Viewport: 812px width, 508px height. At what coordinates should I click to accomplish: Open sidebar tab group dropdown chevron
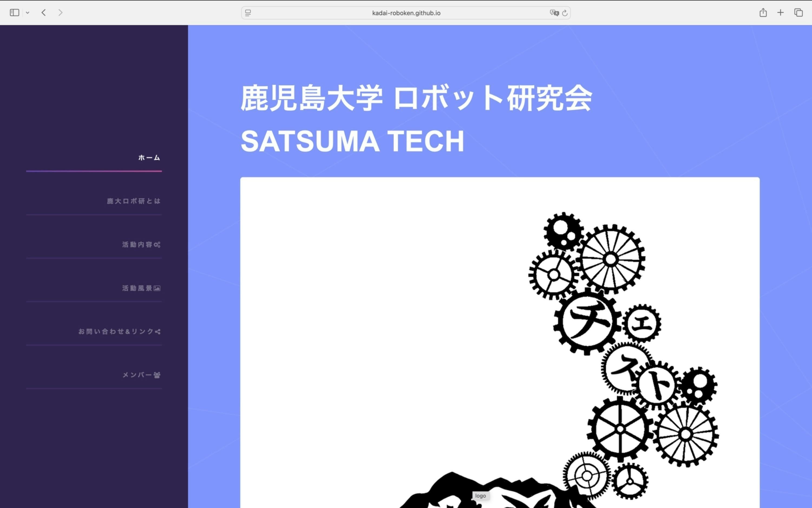point(28,13)
